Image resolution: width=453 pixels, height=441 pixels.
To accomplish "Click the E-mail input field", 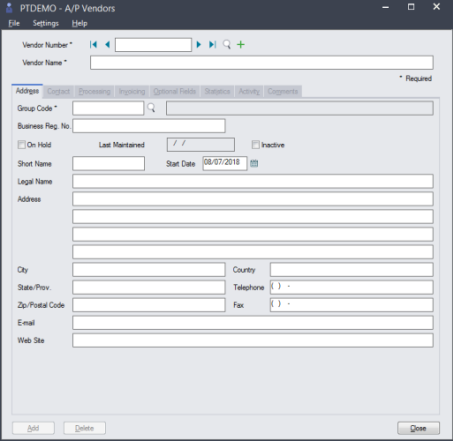I will coord(253,323).
